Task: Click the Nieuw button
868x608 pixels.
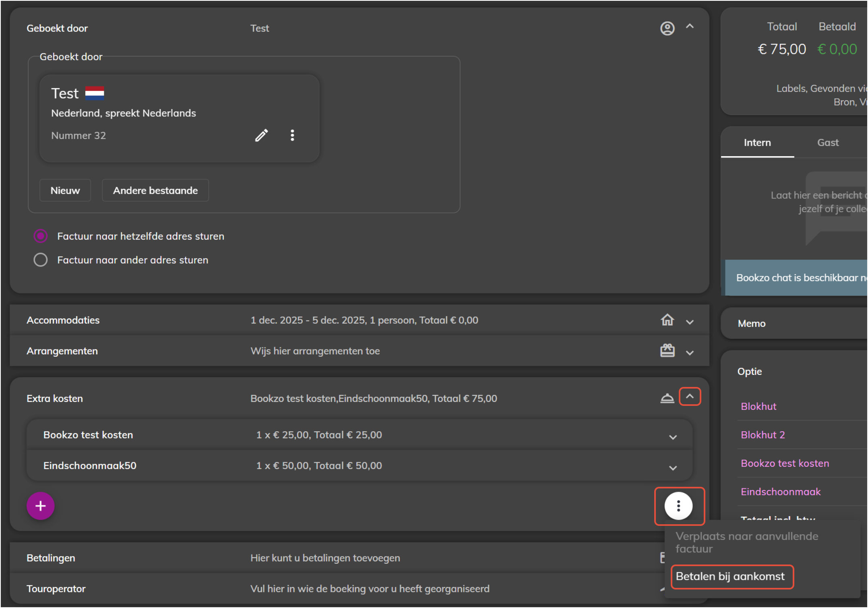Action: [65, 190]
